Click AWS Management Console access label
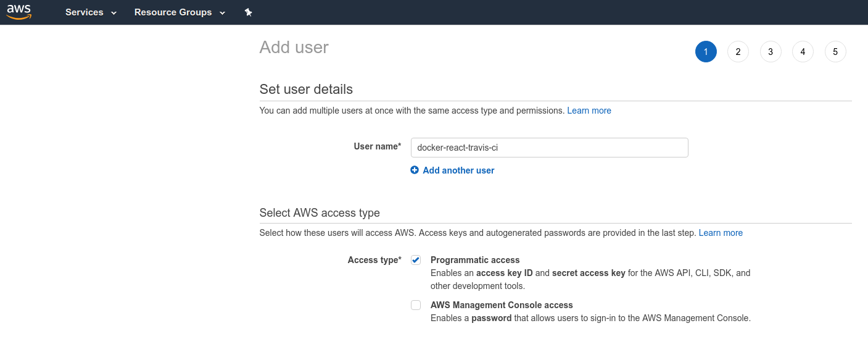The height and width of the screenshot is (352, 868). 502,305
